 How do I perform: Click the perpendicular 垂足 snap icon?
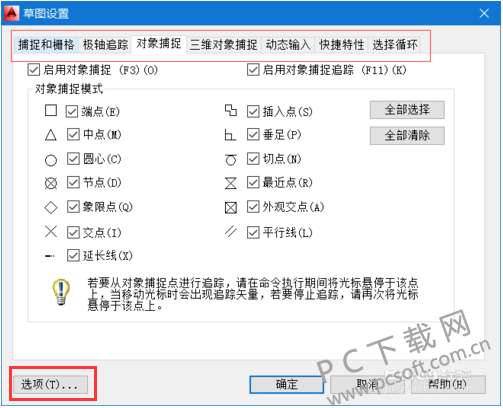230,135
